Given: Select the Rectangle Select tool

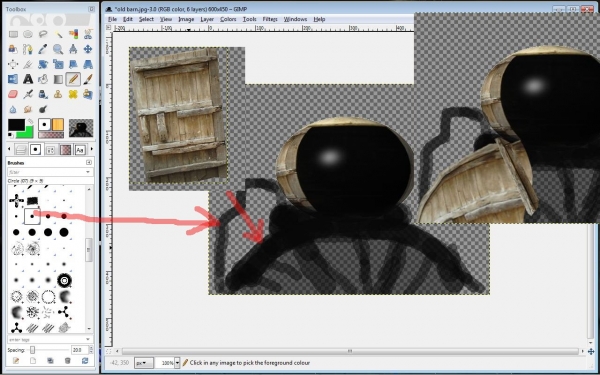Looking at the screenshot, I should (x=13, y=34).
